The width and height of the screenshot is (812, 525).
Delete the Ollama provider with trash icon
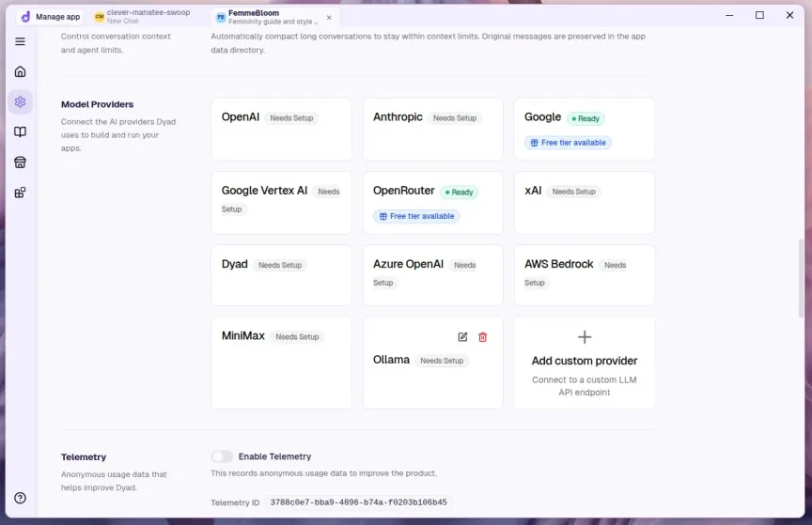coord(483,337)
